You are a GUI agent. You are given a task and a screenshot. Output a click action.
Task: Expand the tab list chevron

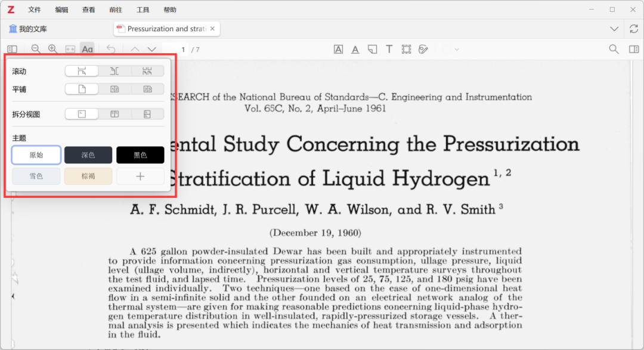click(x=614, y=29)
